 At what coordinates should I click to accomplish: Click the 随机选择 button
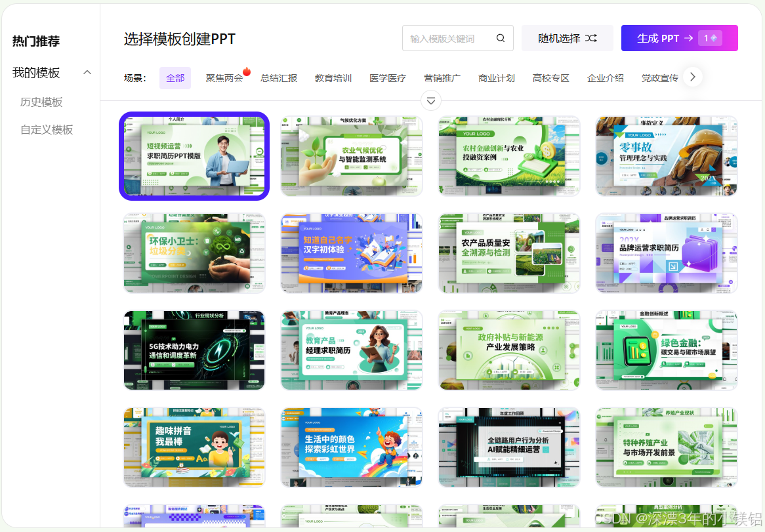pos(568,38)
